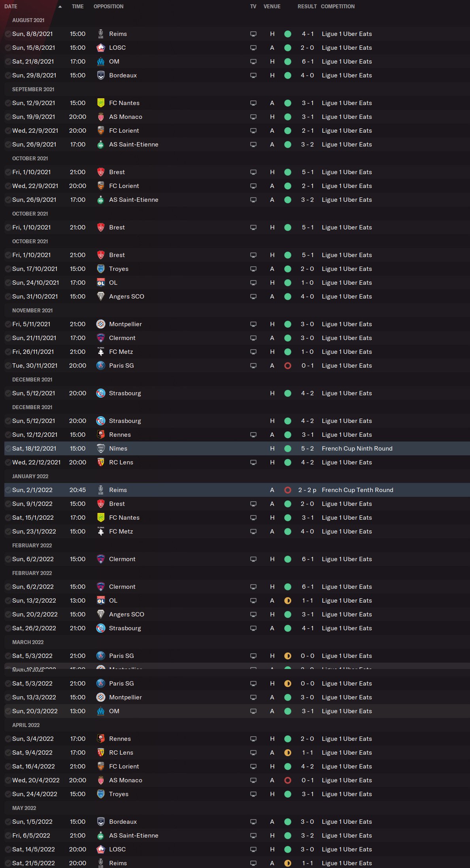The height and width of the screenshot is (868, 470).
Task: Sort by the COMPETITION column header
Action: pyautogui.click(x=338, y=7)
